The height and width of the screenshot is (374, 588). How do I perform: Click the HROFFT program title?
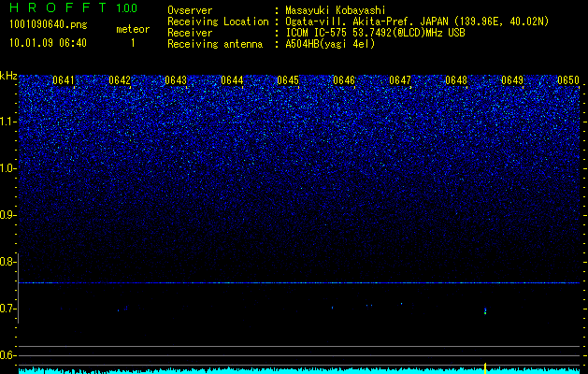58,7
